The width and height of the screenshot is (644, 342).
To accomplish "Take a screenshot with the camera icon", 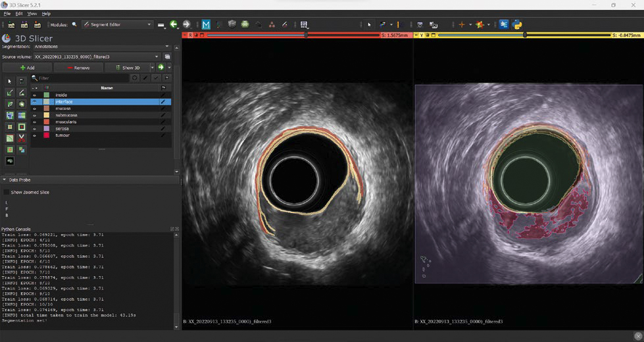I will point(420,24).
